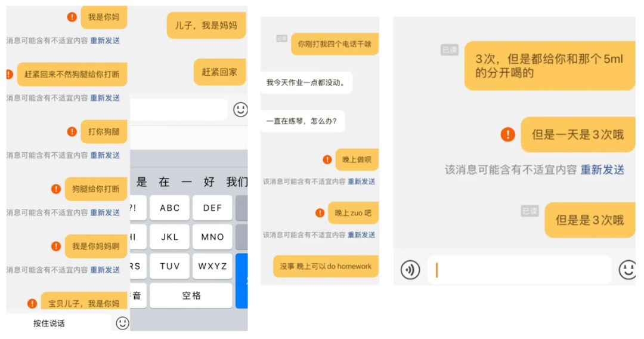Click "重新发送" below "晚上做呗" message
The image size is (644, 339).
tap(361, 181)
